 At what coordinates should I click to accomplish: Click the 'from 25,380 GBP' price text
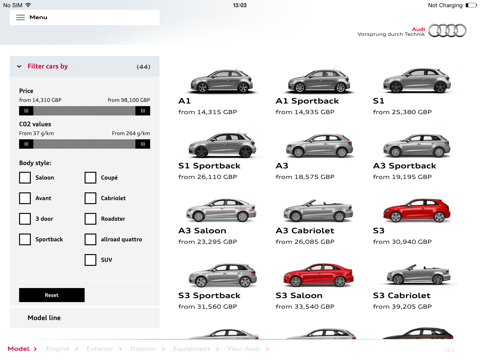(x=402, y=112)
